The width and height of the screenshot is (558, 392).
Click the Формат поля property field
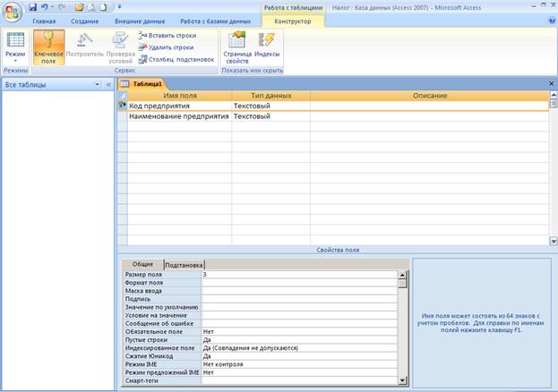299,283
